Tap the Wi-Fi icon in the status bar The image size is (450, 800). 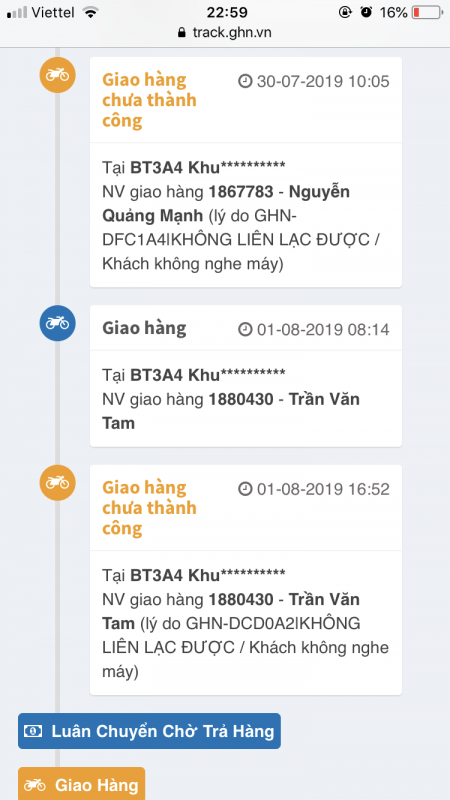coord(90,12)
